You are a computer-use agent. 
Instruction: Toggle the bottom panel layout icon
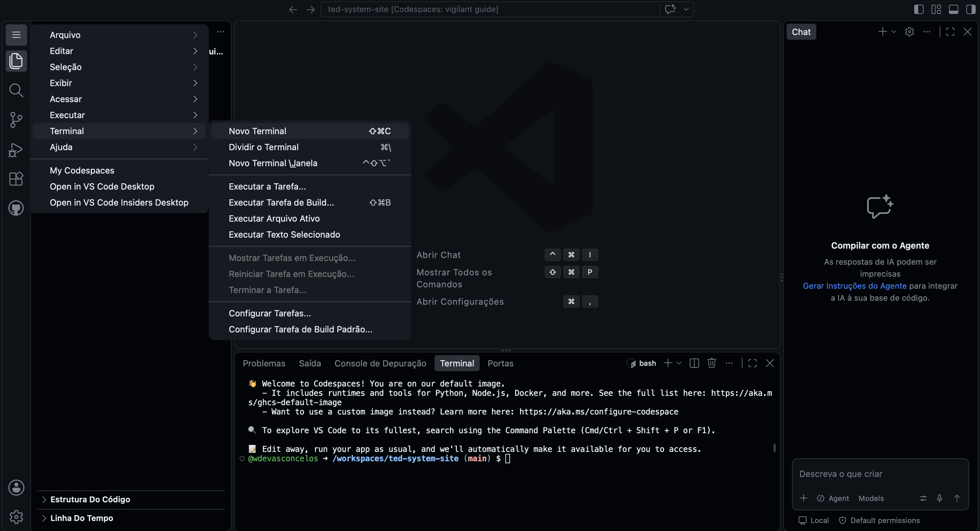pos(953,9)
